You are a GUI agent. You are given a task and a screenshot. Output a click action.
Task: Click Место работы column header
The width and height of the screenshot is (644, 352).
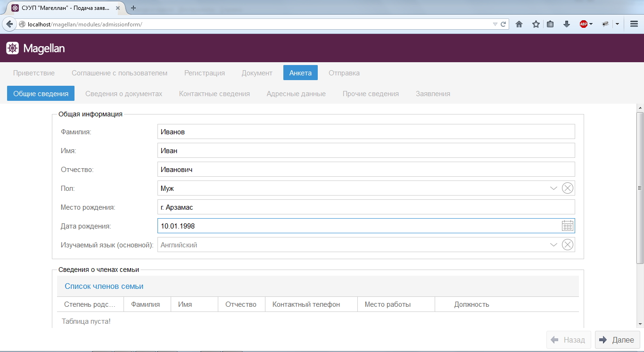pyautogui.click(x=396, y=304)
